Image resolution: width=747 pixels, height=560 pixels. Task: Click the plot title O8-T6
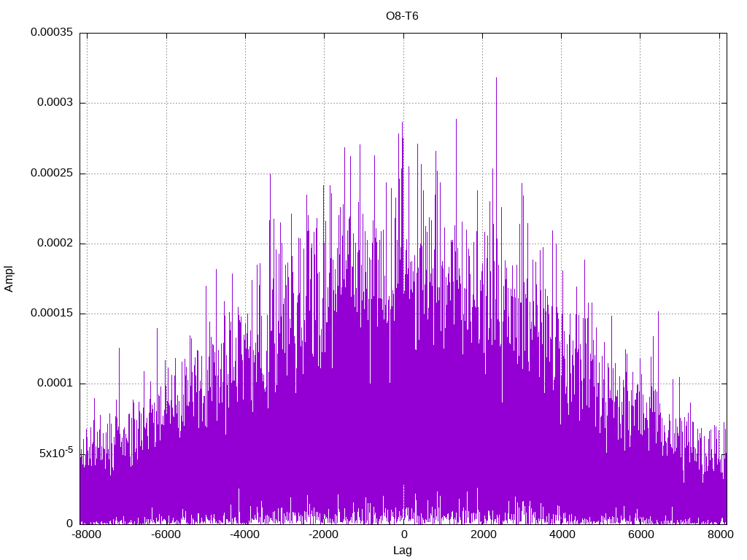pos(402,16)
